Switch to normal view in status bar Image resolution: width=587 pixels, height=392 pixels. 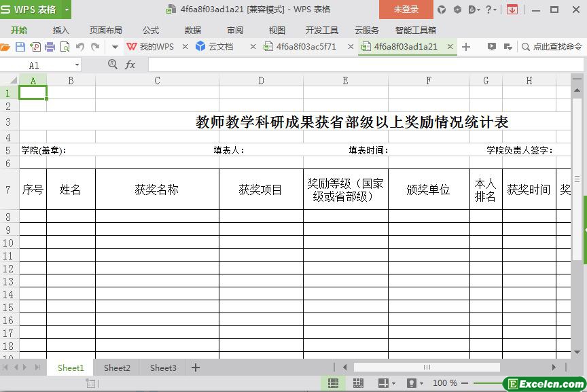point(334,383)
